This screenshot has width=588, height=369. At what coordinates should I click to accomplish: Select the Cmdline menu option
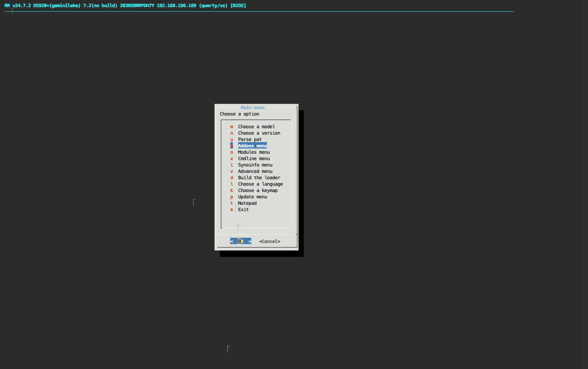(x=253, y=159)
